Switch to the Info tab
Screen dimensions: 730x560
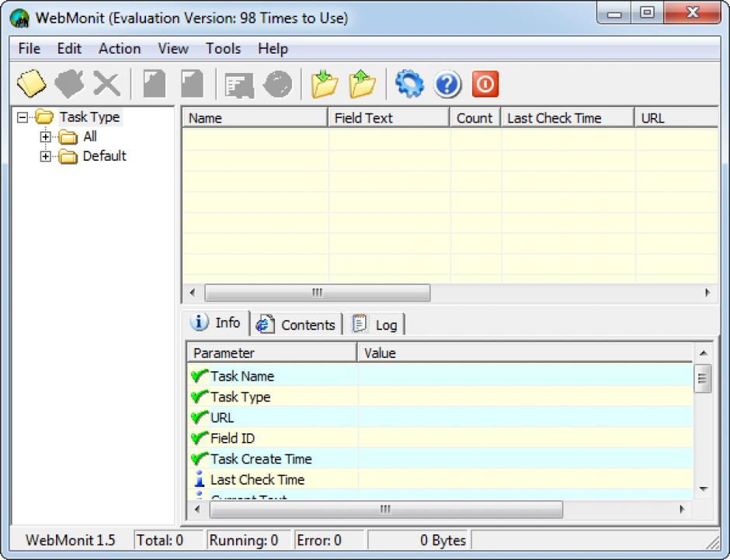216,322
